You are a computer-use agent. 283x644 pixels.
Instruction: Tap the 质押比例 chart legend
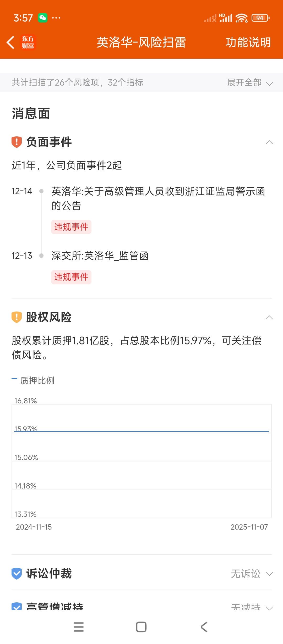[33, 380]
